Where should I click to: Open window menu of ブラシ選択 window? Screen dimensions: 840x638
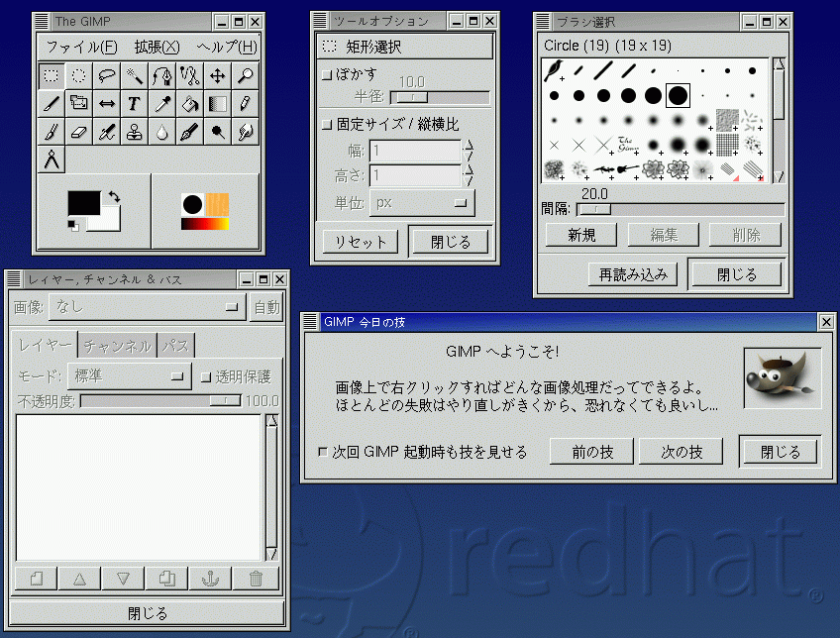(x=543, y=22)
